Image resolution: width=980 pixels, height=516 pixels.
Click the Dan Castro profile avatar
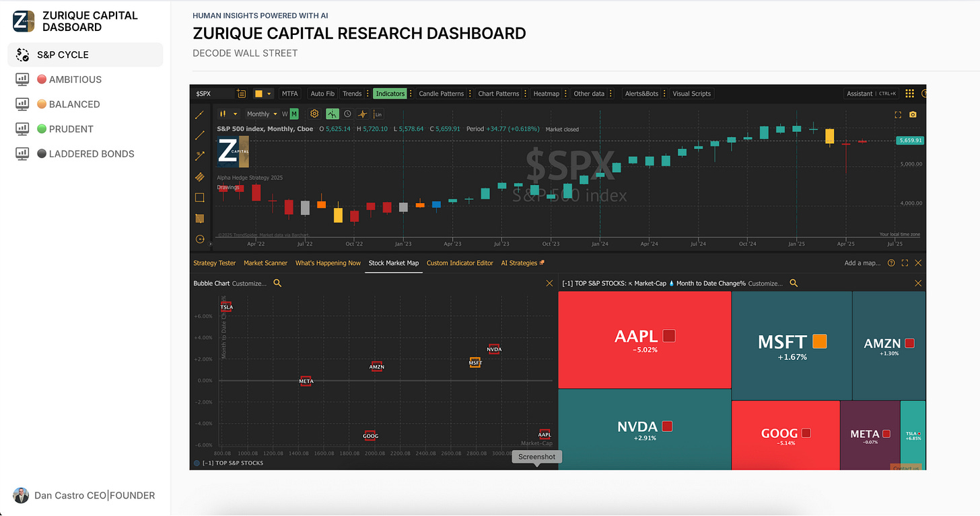(20, 495)
